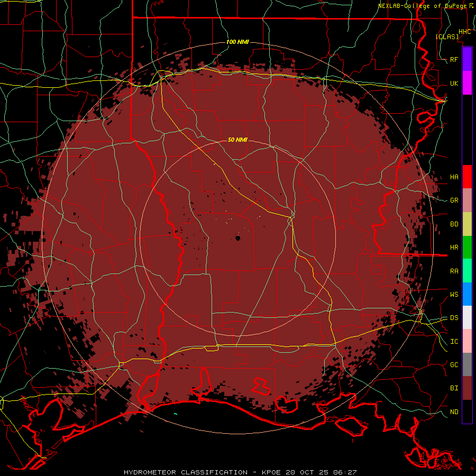
Task: Click the magenta UK legend color swatch
Action: (467, 83)
